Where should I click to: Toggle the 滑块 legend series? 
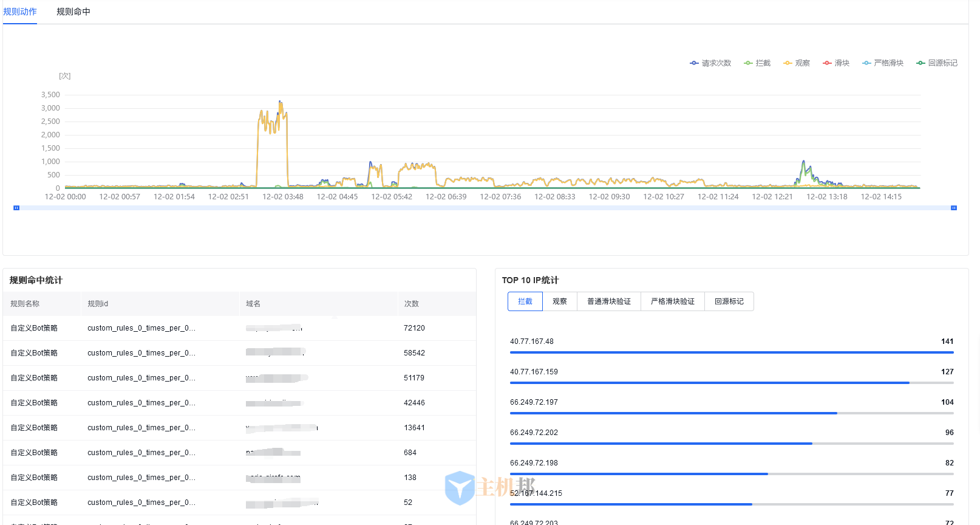point(836,63)
